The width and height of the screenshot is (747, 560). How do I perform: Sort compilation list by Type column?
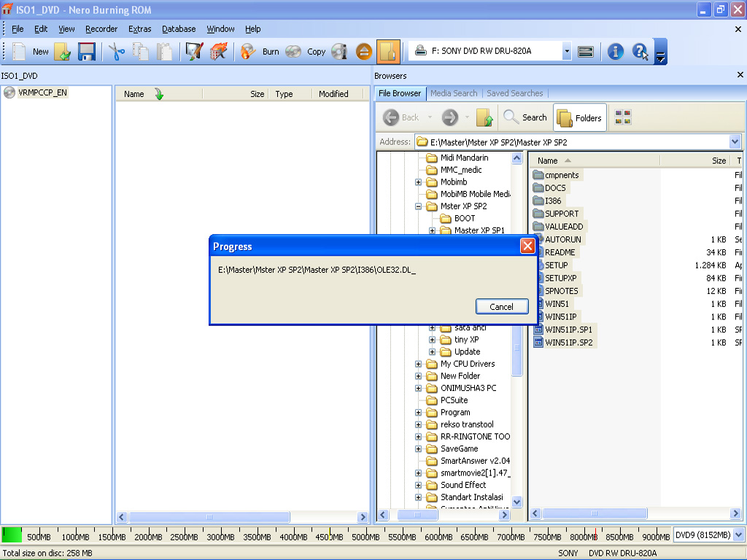pos(290,94)
